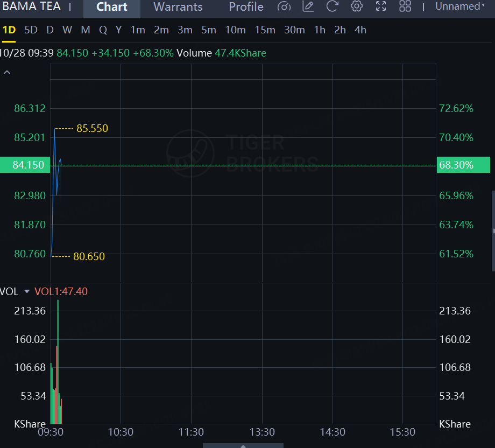This screenshot has width=495, height=448.
Task: Click the bottom panel expand handle
Action: pyautogui.click(x=243, y=446)
